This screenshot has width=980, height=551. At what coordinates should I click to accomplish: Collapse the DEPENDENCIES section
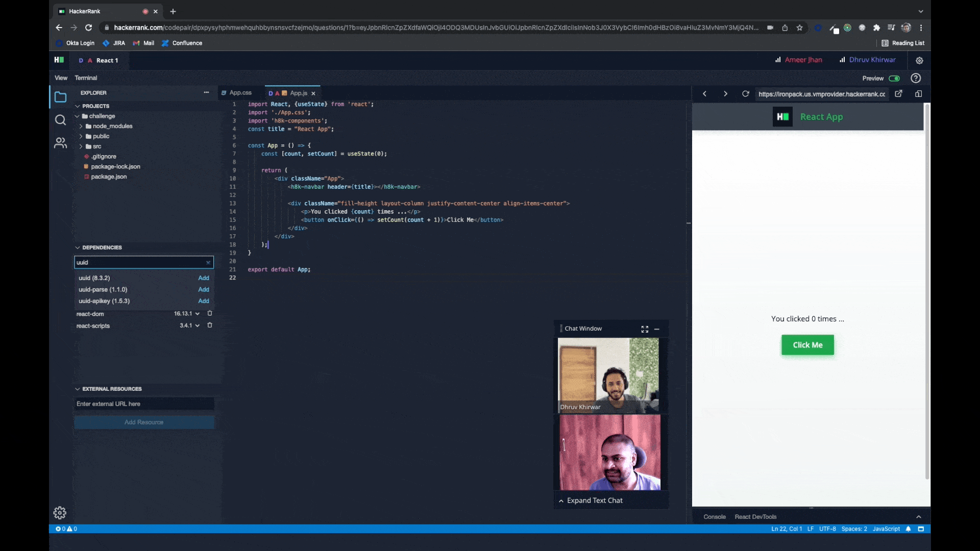click(x=78, y=247)
